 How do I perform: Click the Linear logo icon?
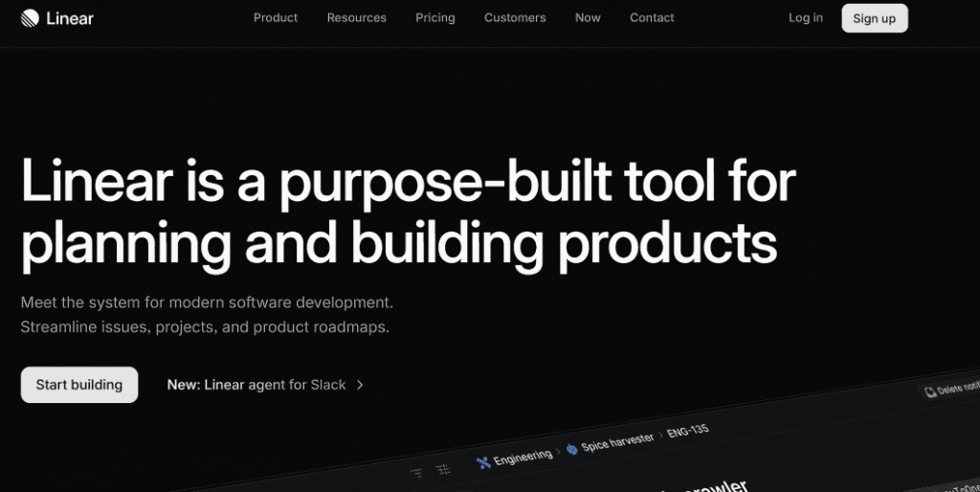point(30,18)
